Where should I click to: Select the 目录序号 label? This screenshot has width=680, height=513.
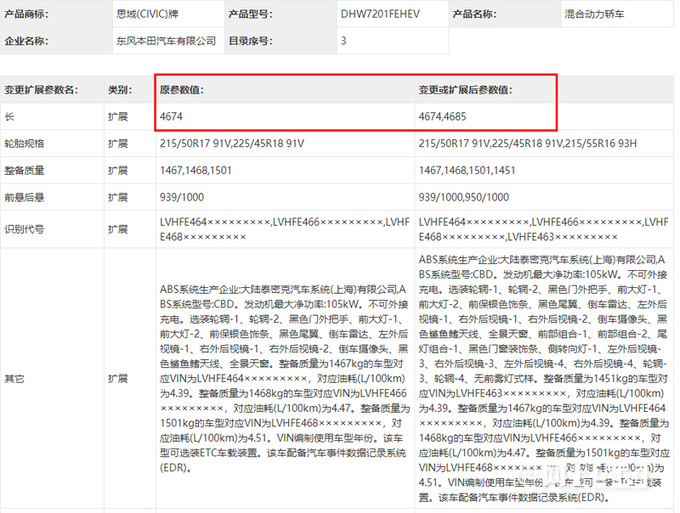pyautogui.click(x=250, y=41)
